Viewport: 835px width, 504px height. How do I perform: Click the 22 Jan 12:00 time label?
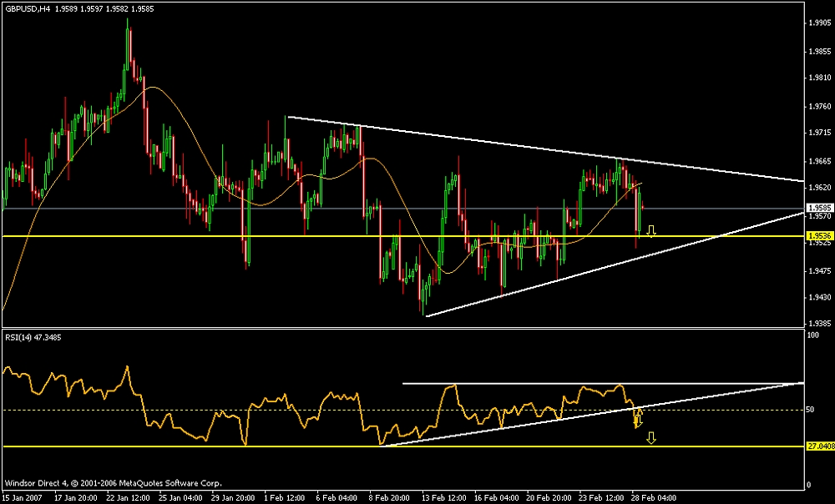126,498
